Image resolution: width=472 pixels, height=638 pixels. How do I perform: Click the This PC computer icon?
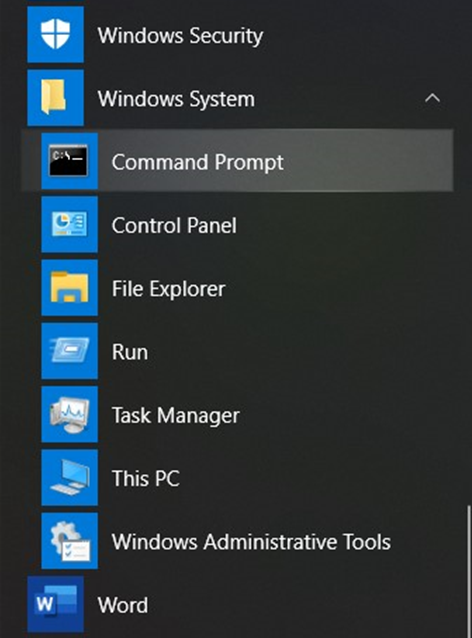click(70, 478)
